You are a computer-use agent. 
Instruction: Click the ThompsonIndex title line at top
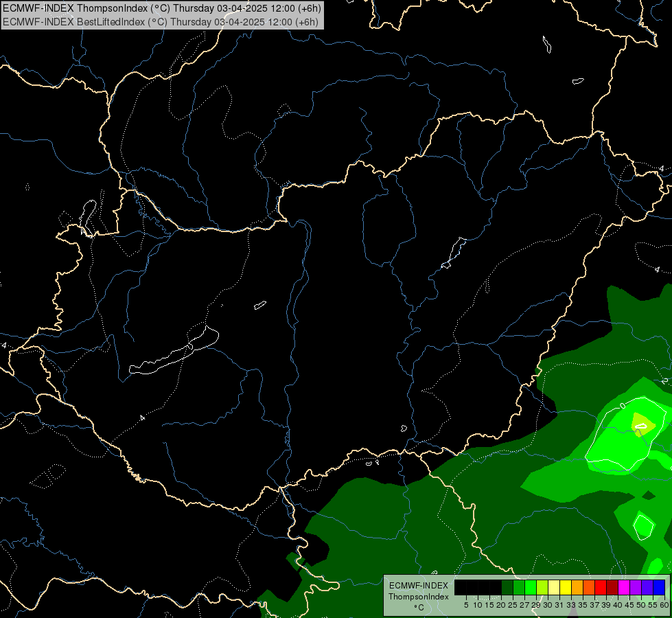(161, 8)
